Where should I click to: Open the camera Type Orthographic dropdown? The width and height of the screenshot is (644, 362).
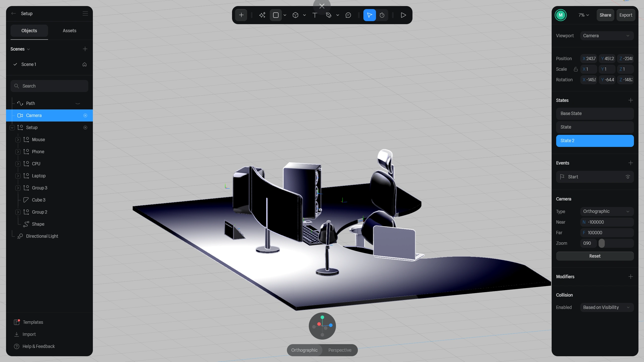[607, 211]
